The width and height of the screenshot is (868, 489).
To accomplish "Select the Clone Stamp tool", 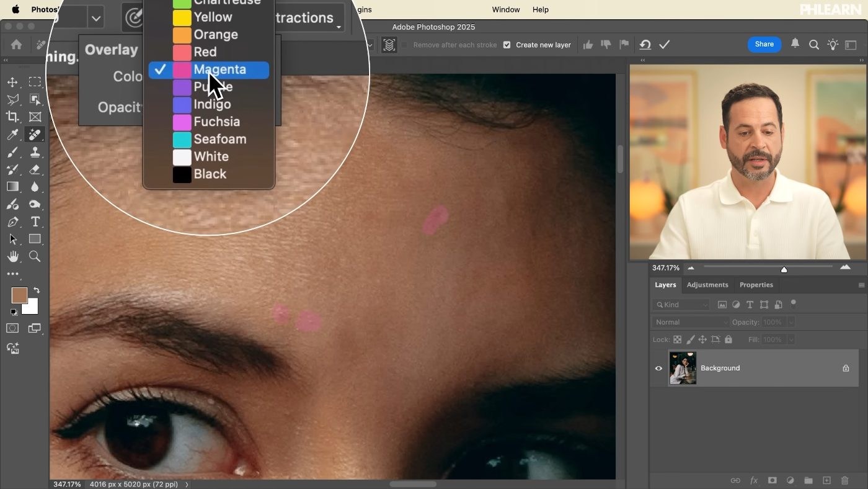I will tap(35, 151).
